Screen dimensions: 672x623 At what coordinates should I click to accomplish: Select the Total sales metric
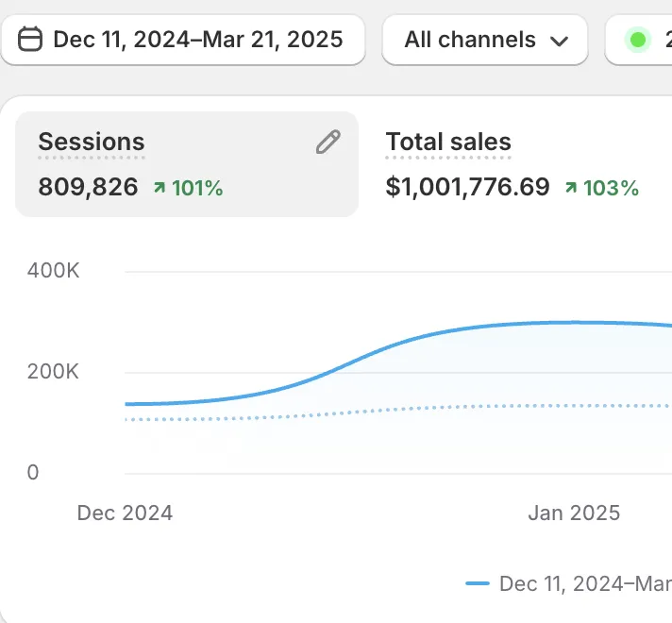[448, 142]
